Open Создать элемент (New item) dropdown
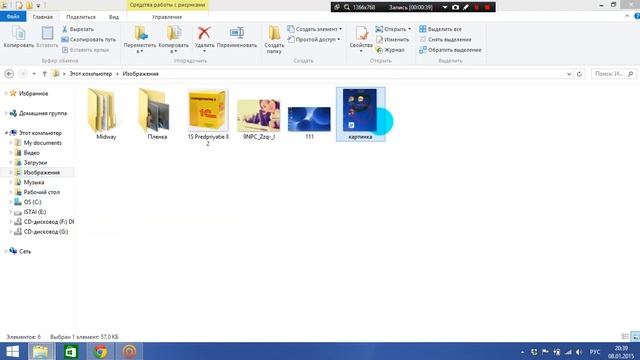 tap(314, 29)
